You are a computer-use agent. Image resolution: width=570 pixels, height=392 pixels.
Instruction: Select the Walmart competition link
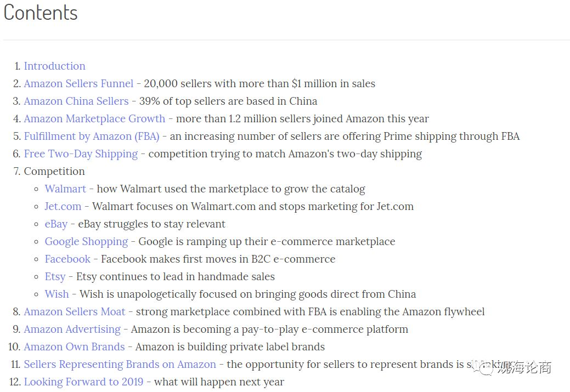tap(65, 189)
